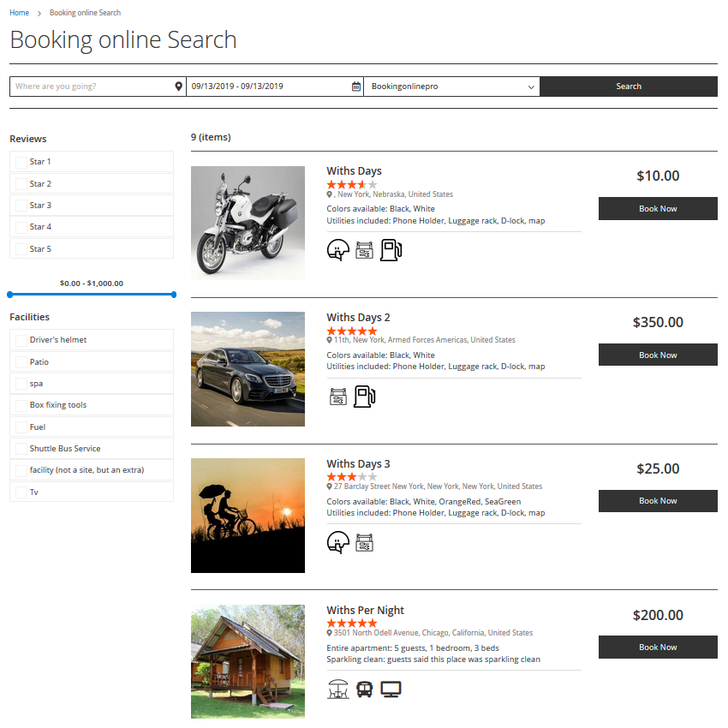Click Book Now for the $350.00 listing
This screenshot has height=728, width=728.
tap(657, 355)
